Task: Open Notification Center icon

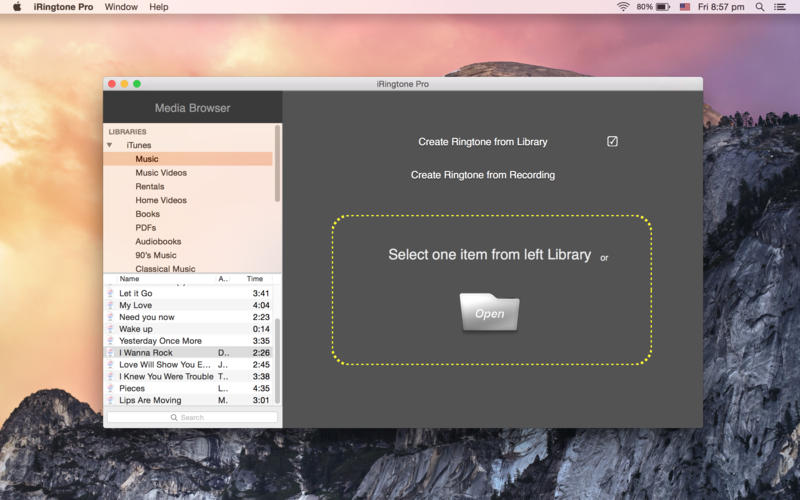Action: (780, 7)
